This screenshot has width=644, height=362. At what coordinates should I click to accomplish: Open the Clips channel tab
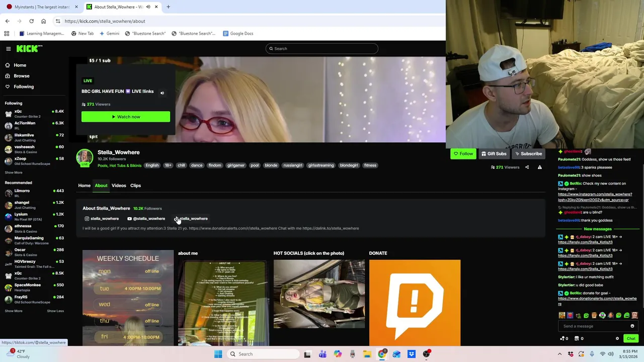click(135, 186)
